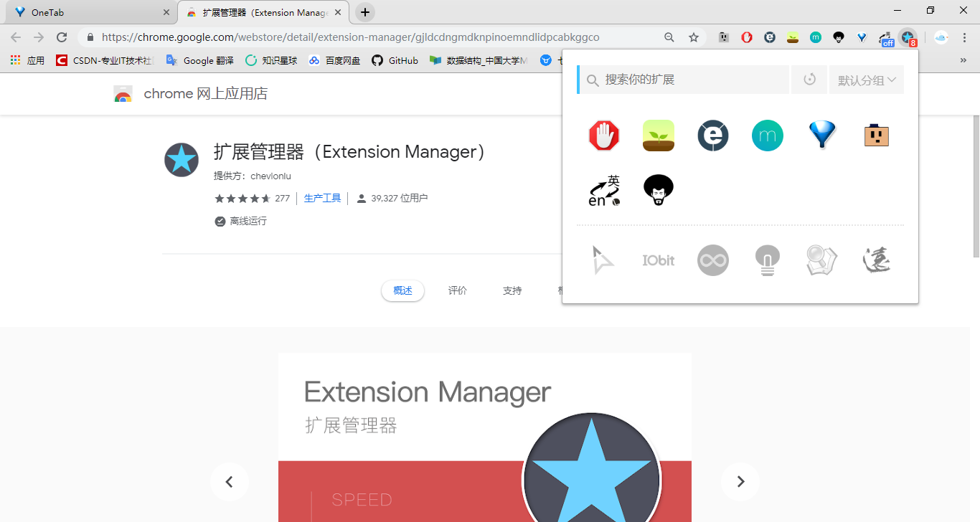Click the 离线运行 offline label
Viewport: 980px width, 522px height.
click(x=248, y=221)
